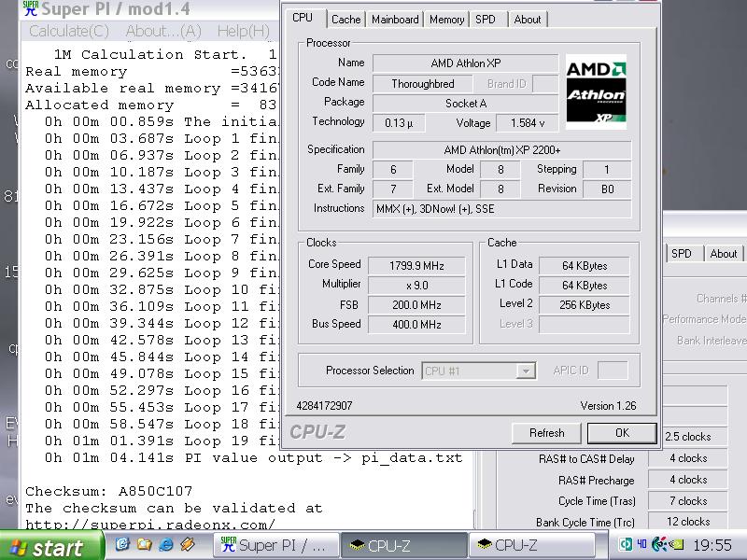Open the fourth quick launch icon
Screen dimensions: 747x560
click(188, 544)
